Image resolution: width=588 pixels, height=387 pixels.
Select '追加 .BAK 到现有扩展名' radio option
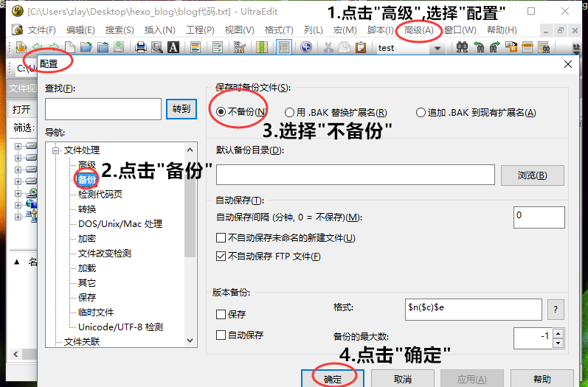pyautogui.click(x=421, y=112)
